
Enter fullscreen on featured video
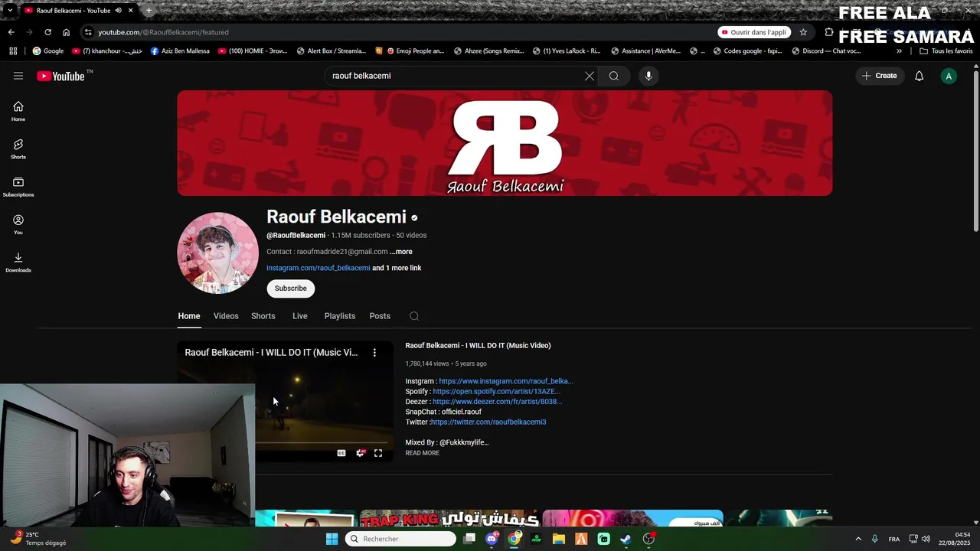(x=378, y=453)
